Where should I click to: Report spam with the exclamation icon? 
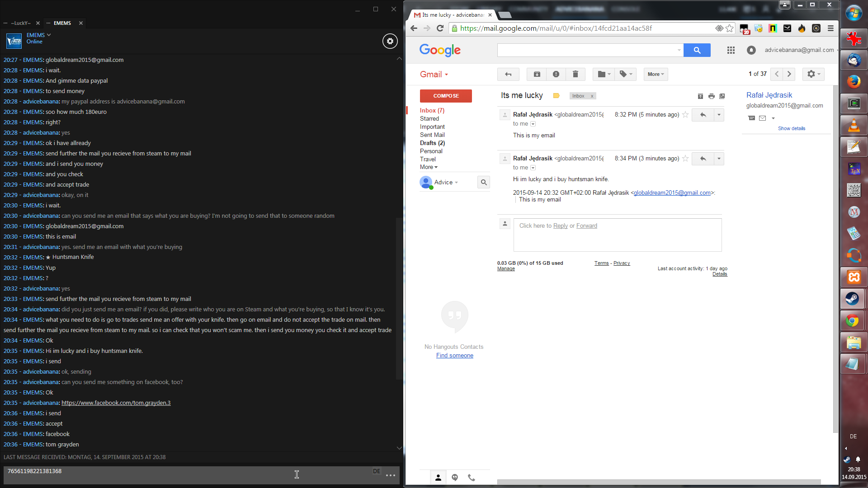pyautogui.click(x=556, y=74)
